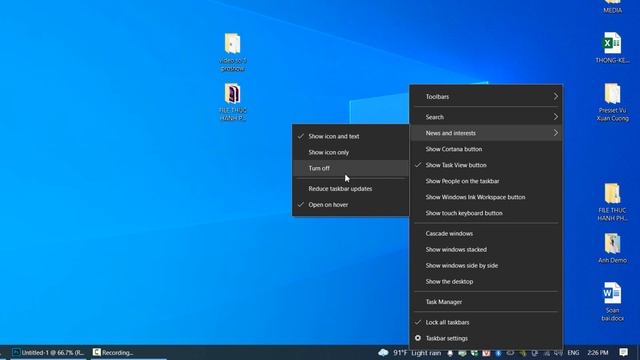The width and height of the screenshot is (640, 360).
Task: Toggle Show People on the taskbar
Action: 486,181
